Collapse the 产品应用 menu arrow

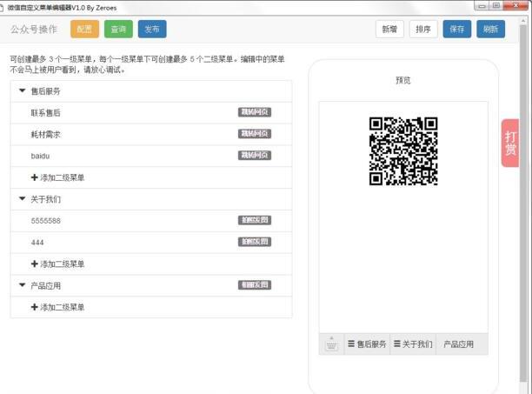[x=23, y=285]
